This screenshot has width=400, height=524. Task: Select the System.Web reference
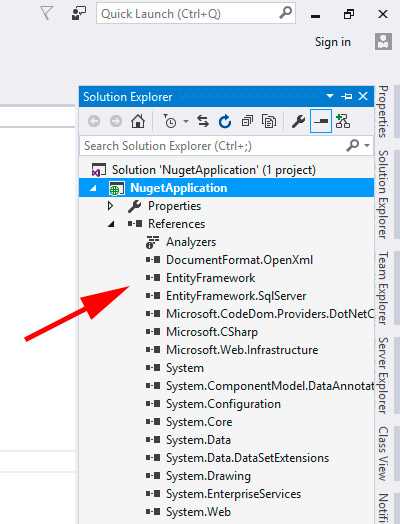pos(198,513)
